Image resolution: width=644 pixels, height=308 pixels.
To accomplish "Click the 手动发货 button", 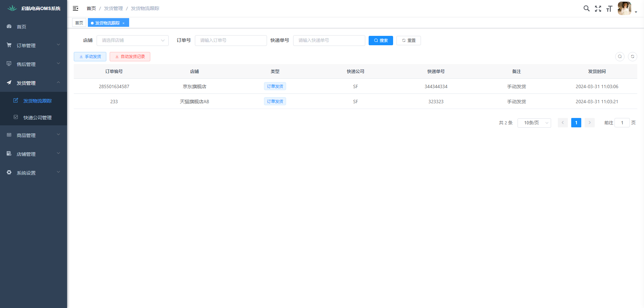I will pyautogui.click(x=90, y=57).
